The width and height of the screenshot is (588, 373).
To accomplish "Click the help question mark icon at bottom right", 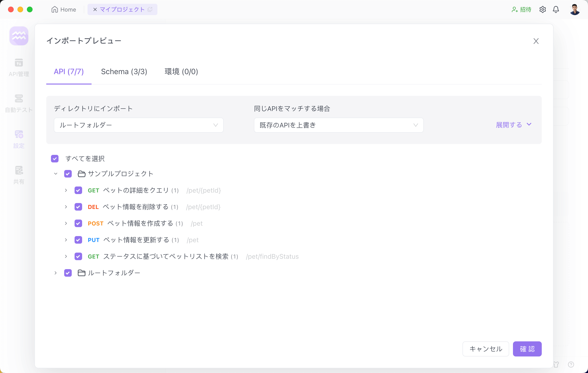I will [x=571, y=365].
